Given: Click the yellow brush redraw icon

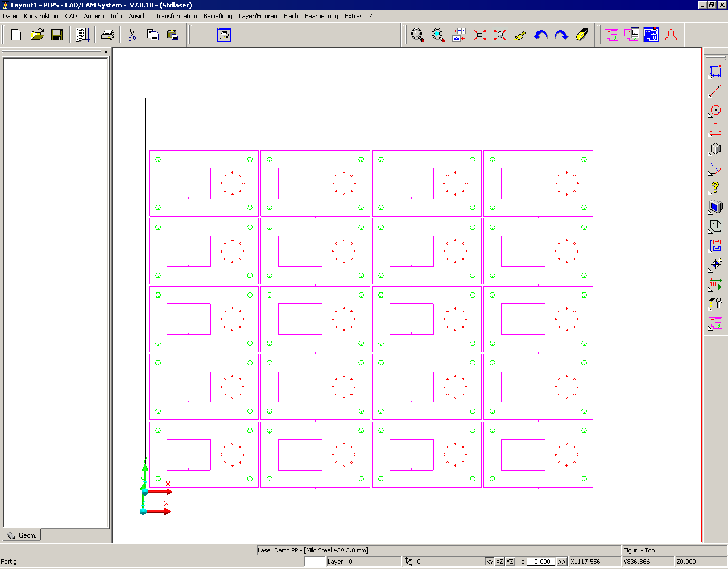Looking at the screenshot, I should click(x=520, y=35).
